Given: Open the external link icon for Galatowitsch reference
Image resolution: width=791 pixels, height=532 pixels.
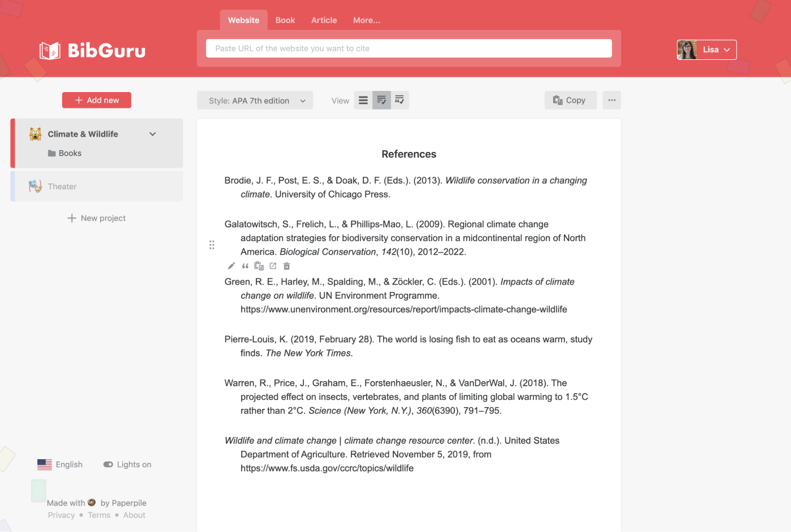Looking at the screenshot, I should point(272,265).
